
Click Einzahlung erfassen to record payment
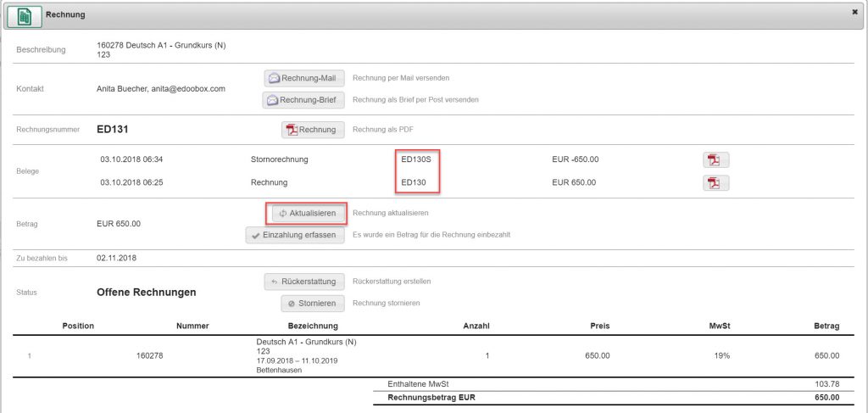pyautogui.click(x=294, y=235)
